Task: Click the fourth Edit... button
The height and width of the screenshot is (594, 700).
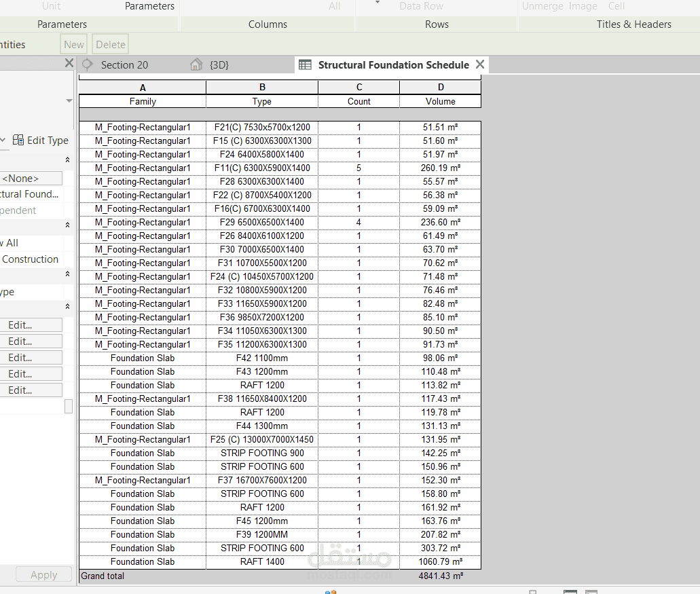Action: pyautogui.click(x=31, y=374)
